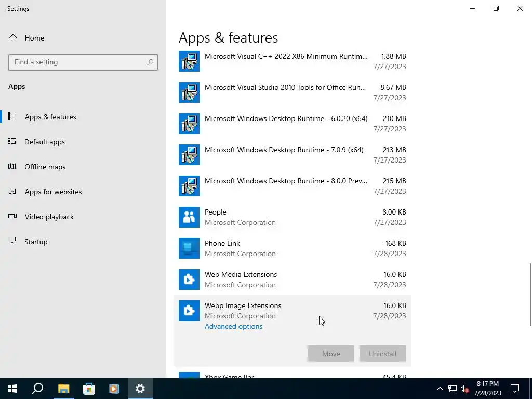
Task: Click the Move button
Action: pyautogui.click(x=331, y=354)
